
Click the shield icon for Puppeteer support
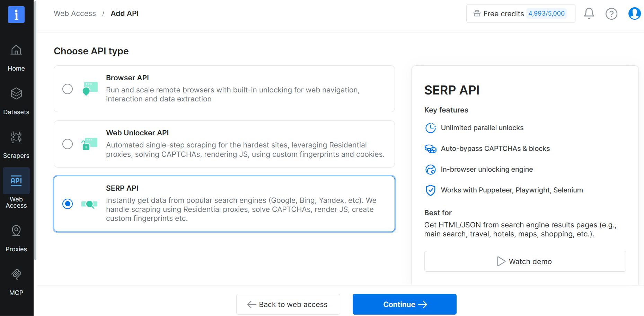(431, 190)
